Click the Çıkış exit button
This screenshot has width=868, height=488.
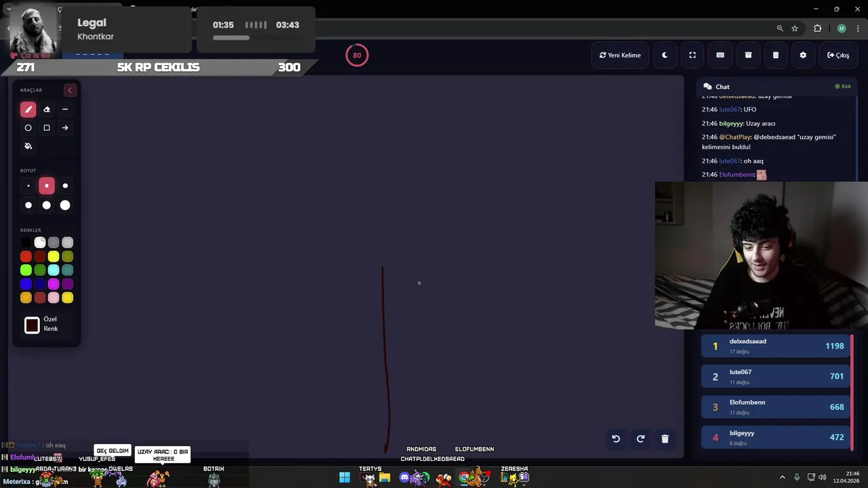click(x=838, y=55)
